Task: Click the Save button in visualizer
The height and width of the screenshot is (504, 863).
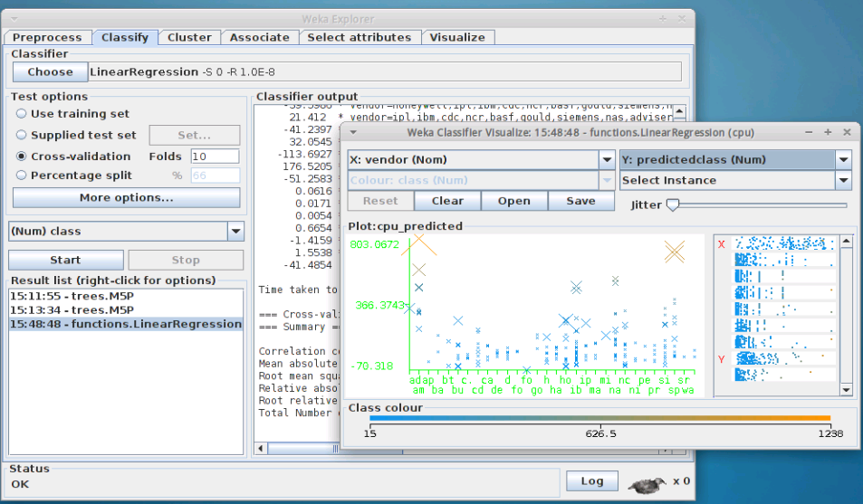Action: coord(580,201)
